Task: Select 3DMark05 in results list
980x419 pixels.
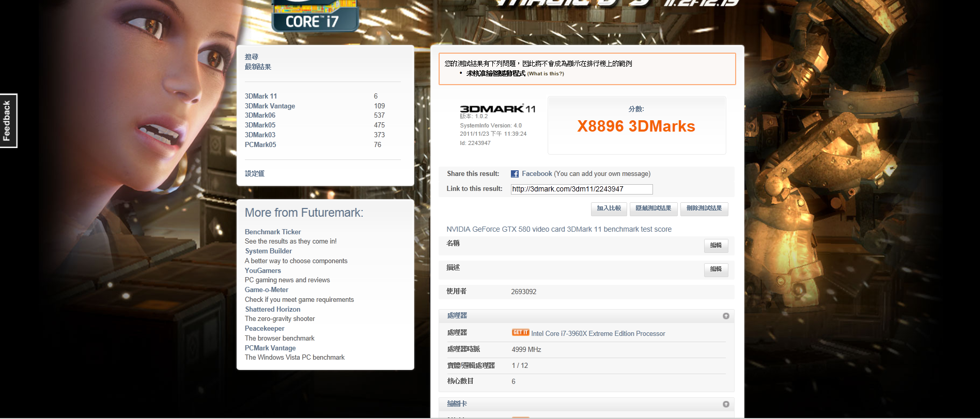Action: point(260,125)
